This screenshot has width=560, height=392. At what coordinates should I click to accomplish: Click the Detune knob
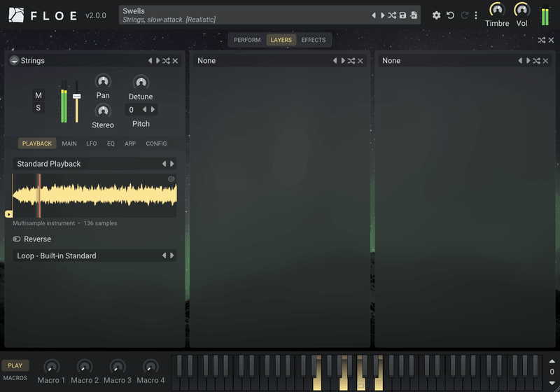click(141, 83)
